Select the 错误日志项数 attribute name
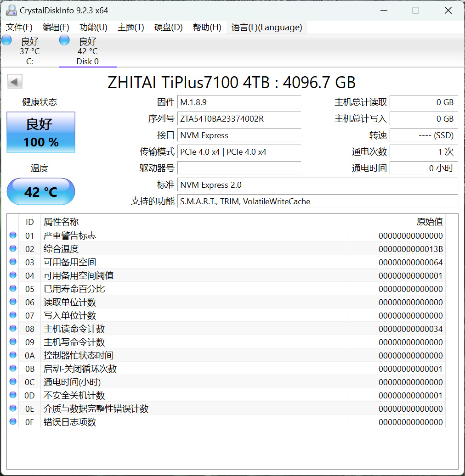 coord(69,422)
